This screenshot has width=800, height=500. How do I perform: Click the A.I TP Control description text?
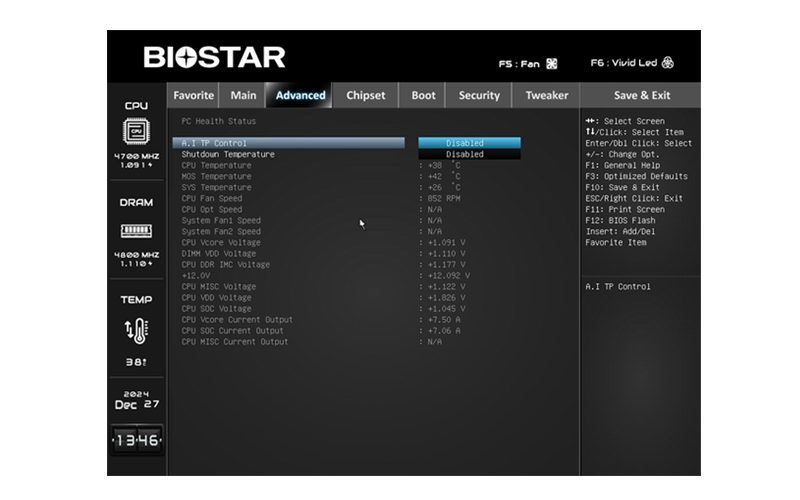[618, 287]
